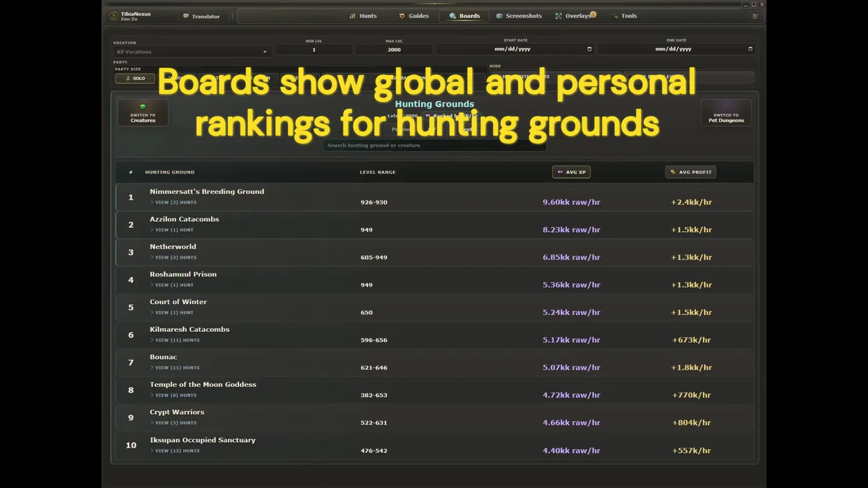The height and width of the screenshot is (488, 868).
Task: Expand View (1) Hunt under Court of Winter
Action: click(172, 313)
